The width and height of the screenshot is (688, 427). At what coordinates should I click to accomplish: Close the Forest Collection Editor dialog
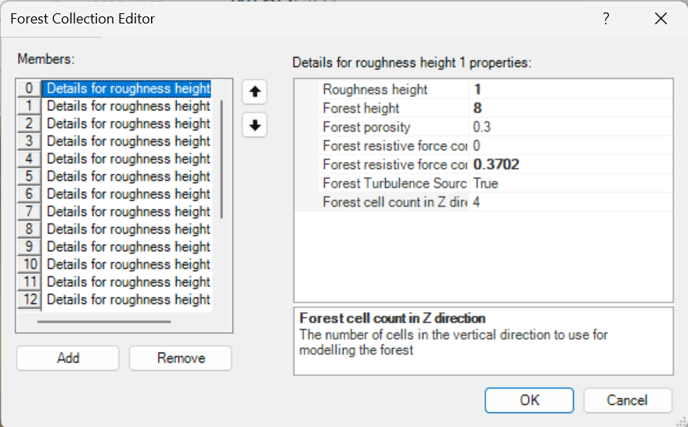(x=660, y=19)
